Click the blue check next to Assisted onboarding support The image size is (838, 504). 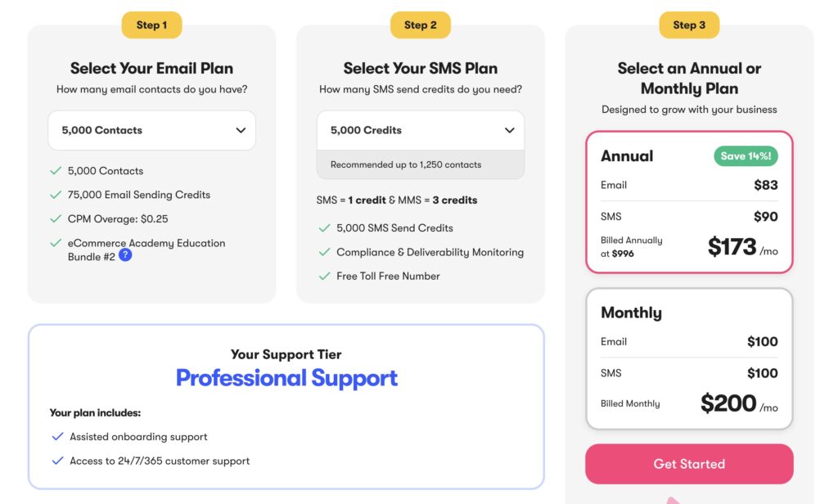pyautogui.click(x=57, y=436)
